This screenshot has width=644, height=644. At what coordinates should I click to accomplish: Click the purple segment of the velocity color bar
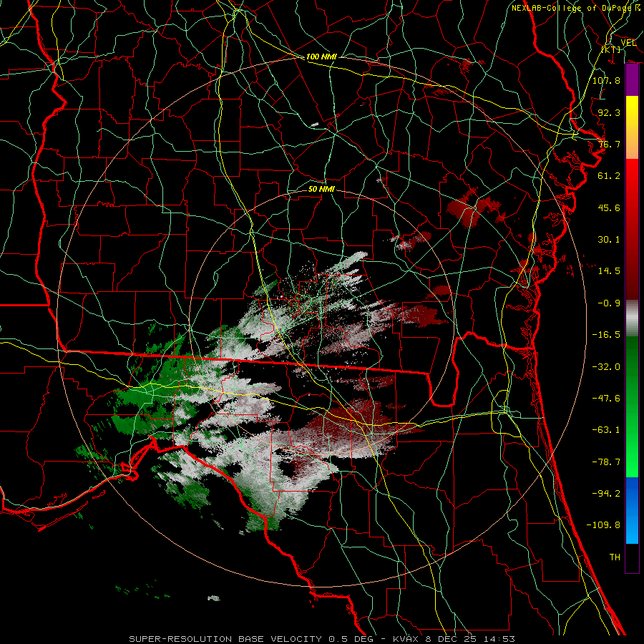[632, 80]
